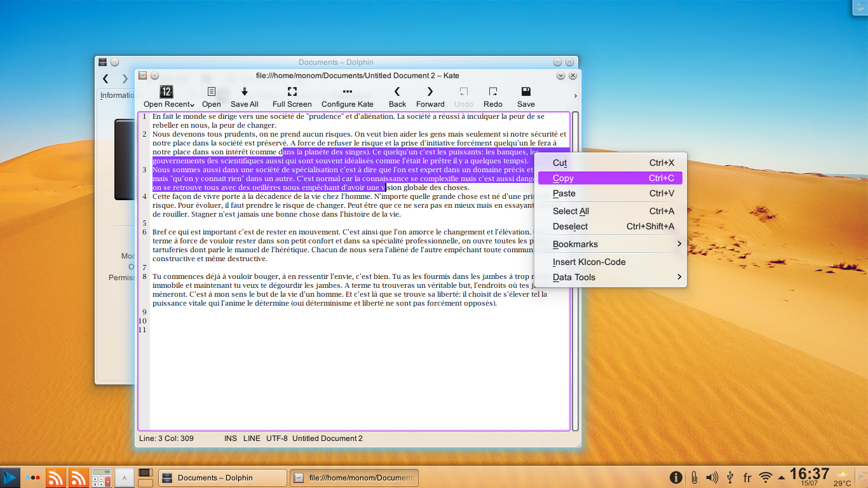868x488 pixels.
Task: Click the Line 3 Col 309 status entry
Action: (166, 438)
